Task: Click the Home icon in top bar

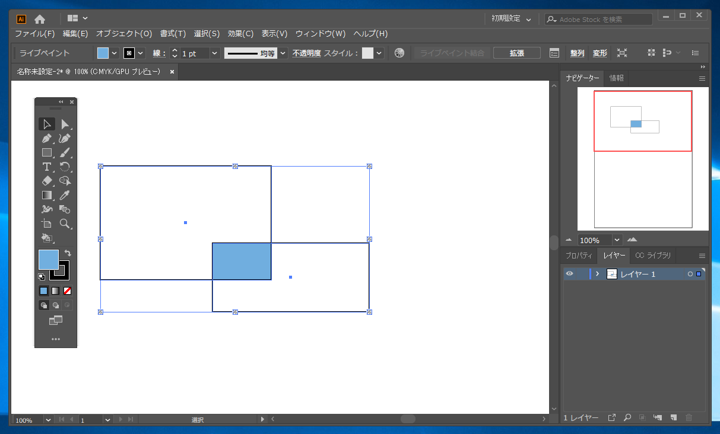Action: click(40, 19)
